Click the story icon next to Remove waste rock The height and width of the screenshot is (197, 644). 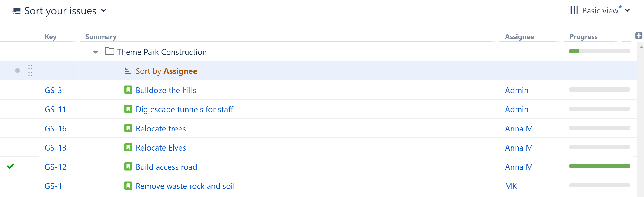click(x=128, y=186)
